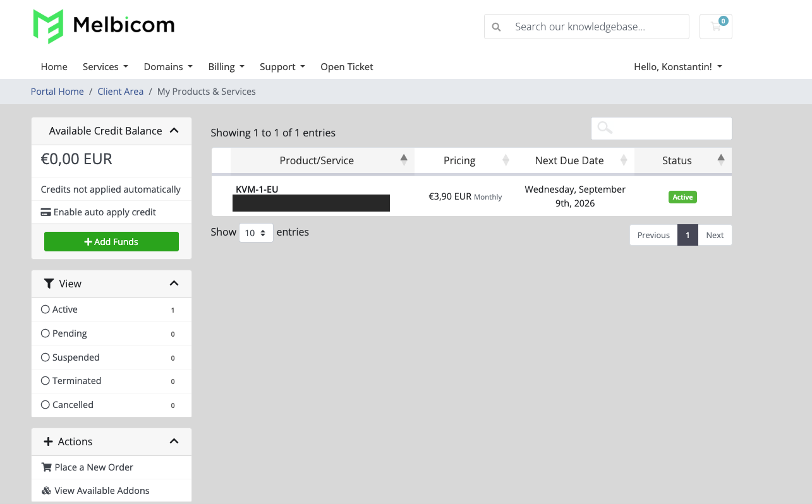
Task: Click the Active status badge
Action: tap(682, 197)
